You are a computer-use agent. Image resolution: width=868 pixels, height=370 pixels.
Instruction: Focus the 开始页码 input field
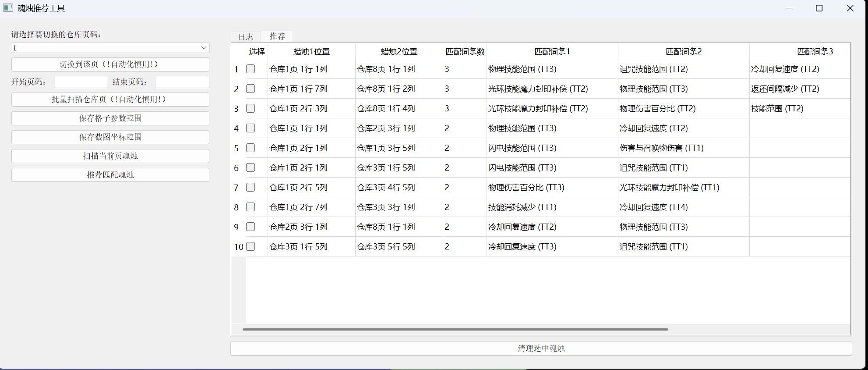tap(81, 82)
